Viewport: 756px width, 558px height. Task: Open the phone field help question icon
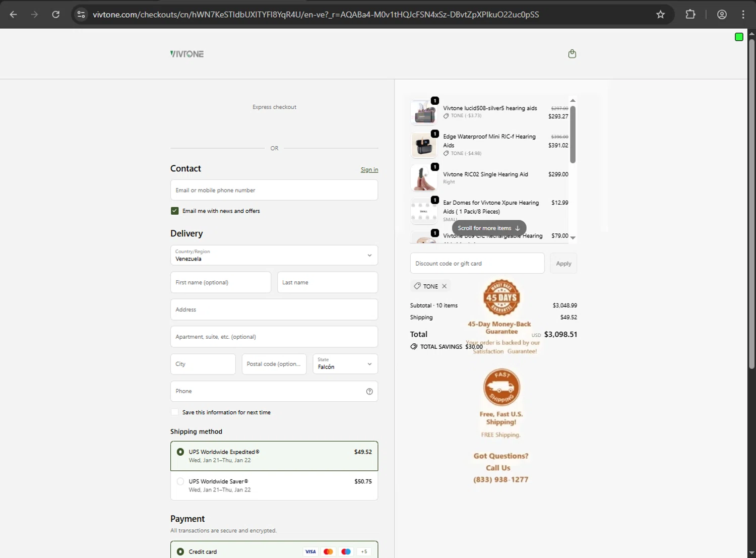[369, 392]
